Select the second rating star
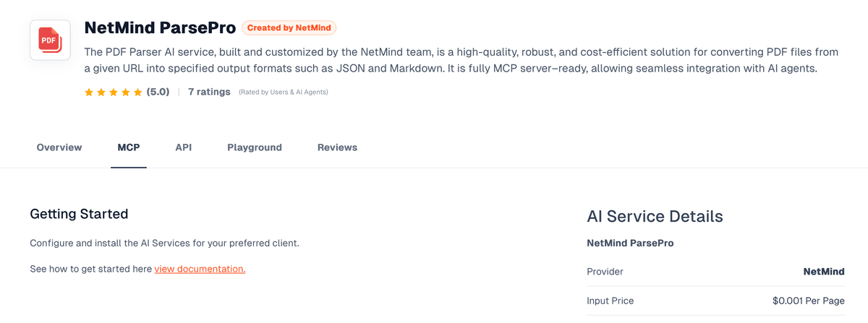868x323 pixels. pos(101,92)
